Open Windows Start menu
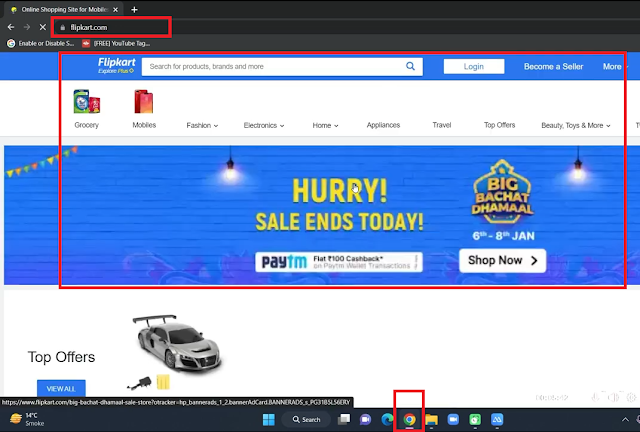The height and width of the screenshot is (432, 640). pos(269,419)
